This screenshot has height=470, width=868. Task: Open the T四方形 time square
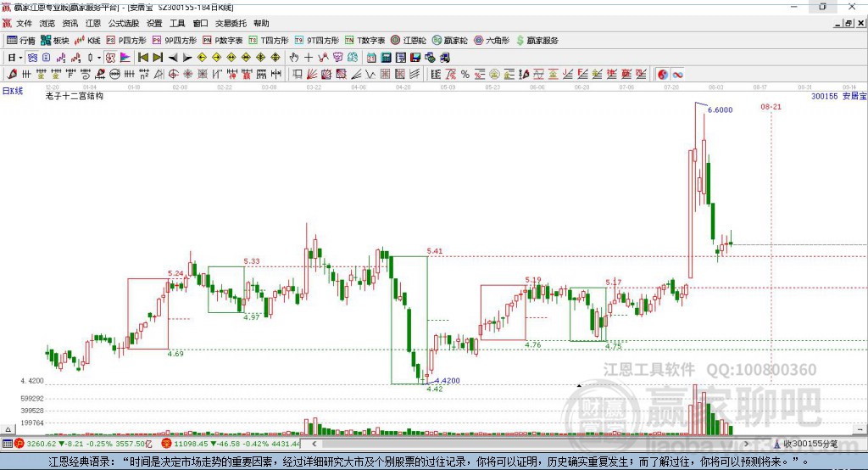[x=269, y=41]
